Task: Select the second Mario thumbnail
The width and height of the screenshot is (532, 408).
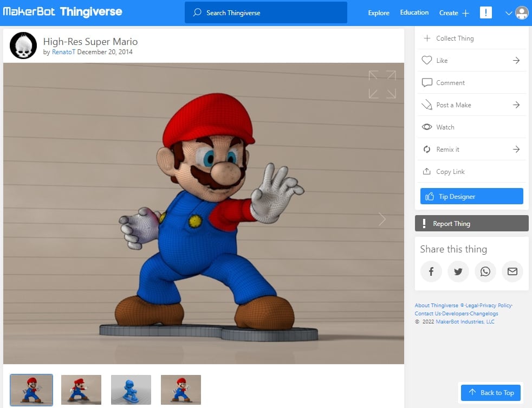Action: click(81, 390)
